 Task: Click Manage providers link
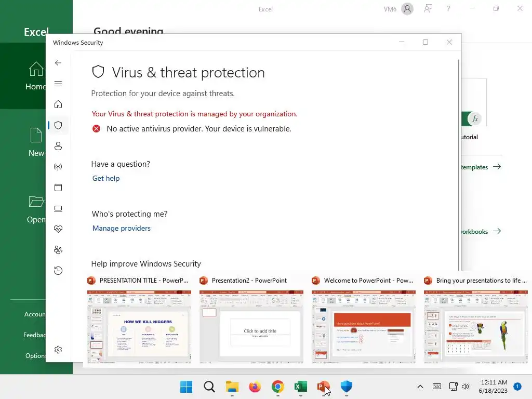coord(122,229)
